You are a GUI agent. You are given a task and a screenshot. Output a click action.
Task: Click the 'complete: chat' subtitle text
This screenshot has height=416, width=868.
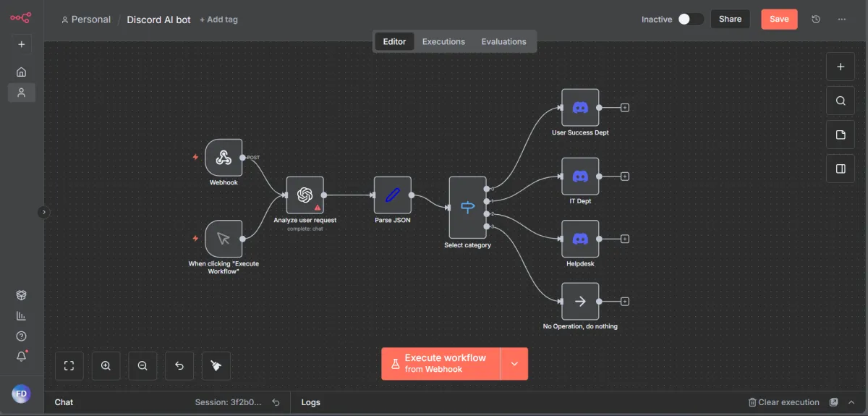tap(305, 229)
